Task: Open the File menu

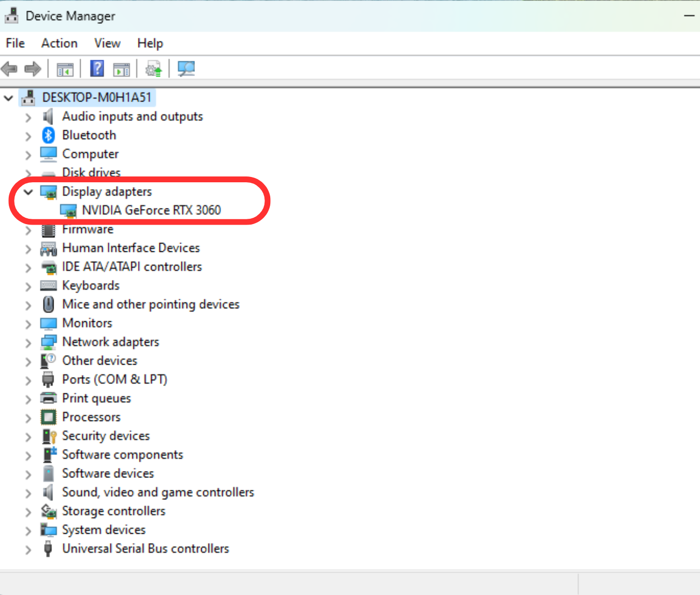Action: click(15, 43)
